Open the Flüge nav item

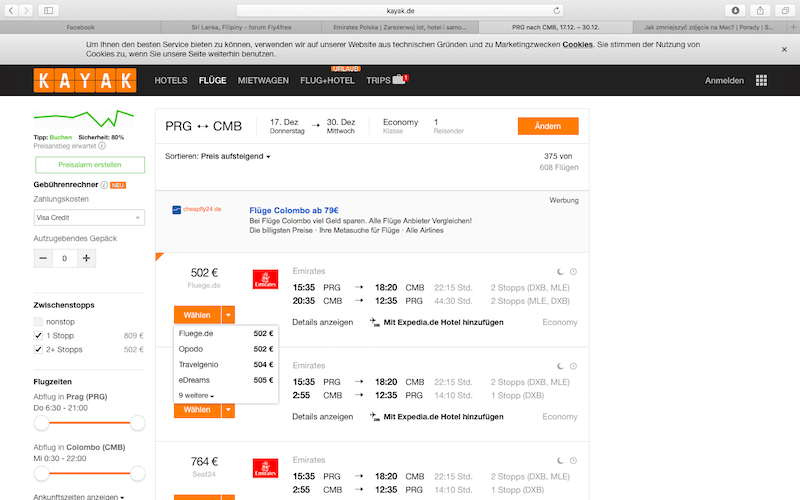[x=213, y=81]
